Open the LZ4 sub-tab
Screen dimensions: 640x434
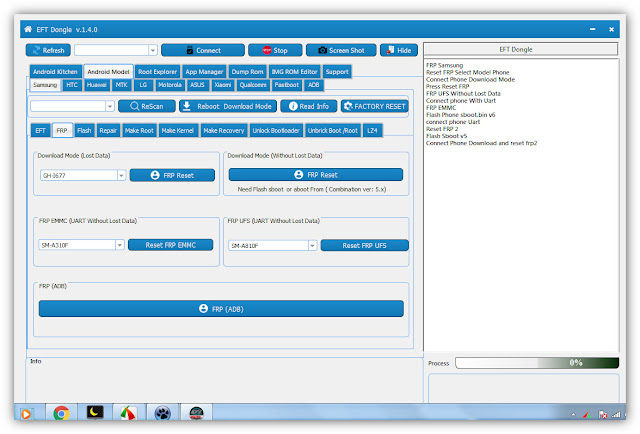(372, 130)
